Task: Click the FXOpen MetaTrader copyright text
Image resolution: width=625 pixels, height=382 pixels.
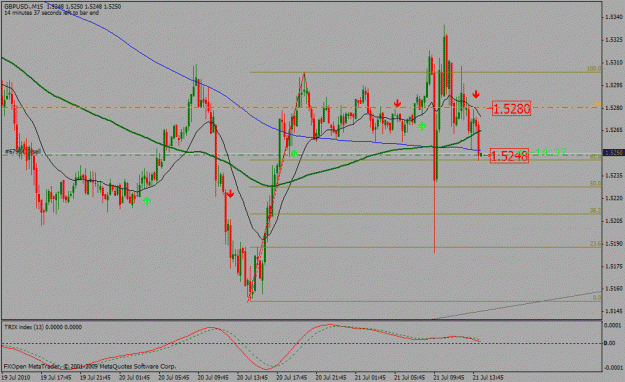Action: click(x=90, y=366)
